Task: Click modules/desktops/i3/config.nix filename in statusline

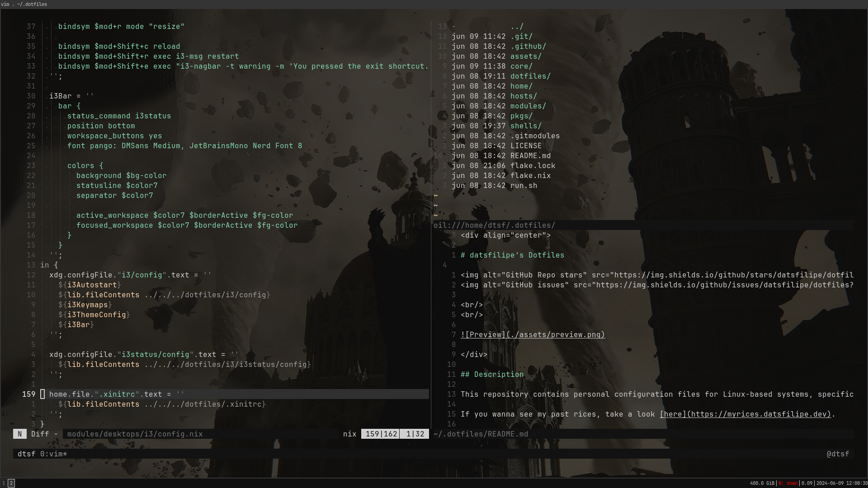Action: [135, 434]
